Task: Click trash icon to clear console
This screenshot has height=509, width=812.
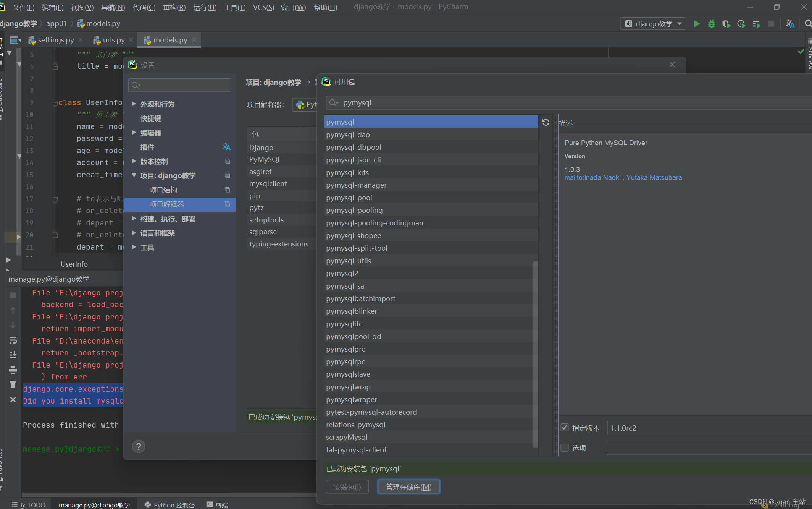Action: pyautogui.click(x=13, y=385)
